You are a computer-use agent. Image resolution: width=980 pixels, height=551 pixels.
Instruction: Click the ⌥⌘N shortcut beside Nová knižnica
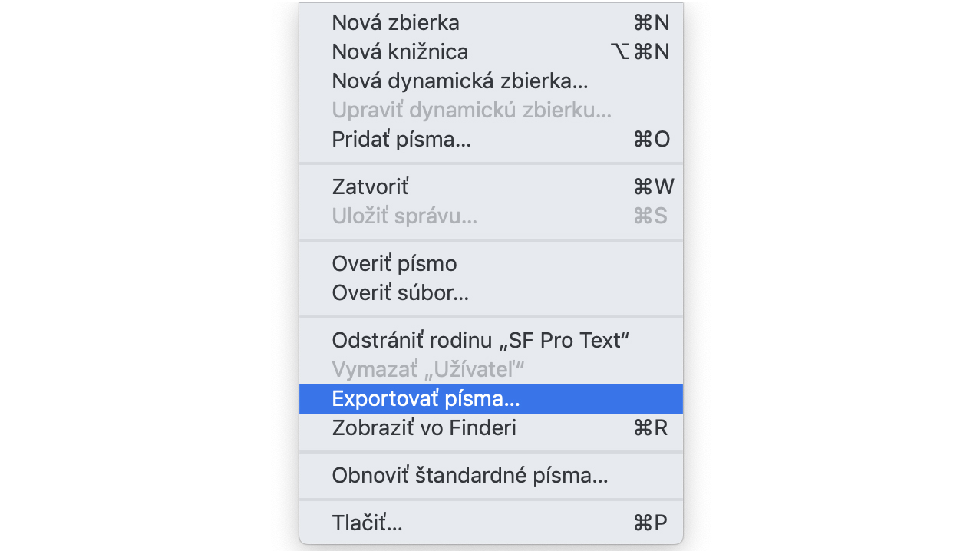(640, 52)
